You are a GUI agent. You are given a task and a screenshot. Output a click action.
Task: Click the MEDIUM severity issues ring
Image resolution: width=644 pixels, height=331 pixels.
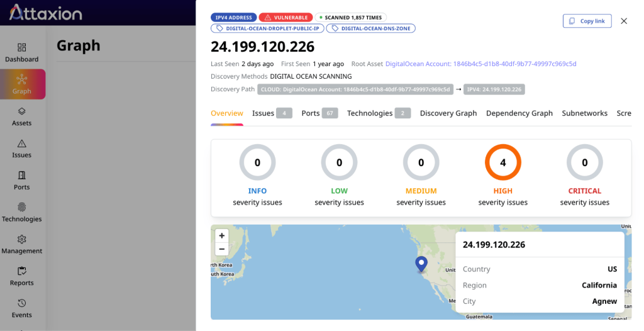(421, 162)
